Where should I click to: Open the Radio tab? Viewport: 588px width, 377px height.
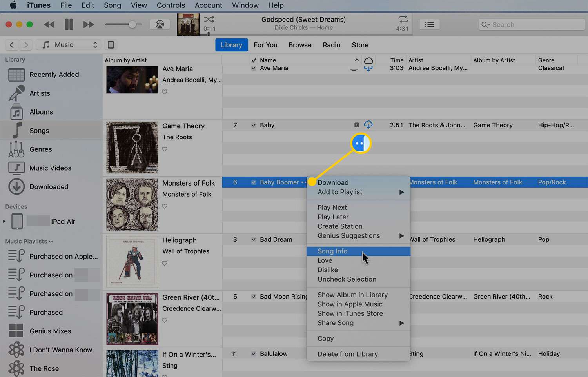pyautogui.click(x=332, y=45)
